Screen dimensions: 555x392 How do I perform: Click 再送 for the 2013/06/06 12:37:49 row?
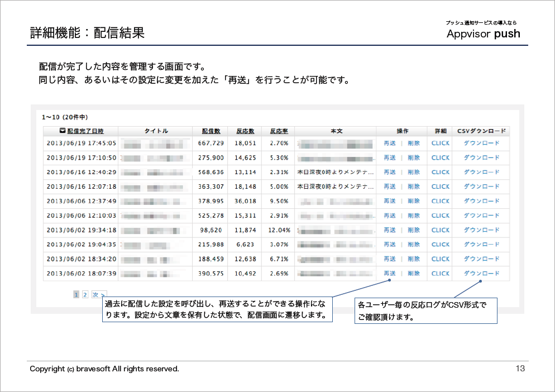pyautogui.click(x=390, y=201)
